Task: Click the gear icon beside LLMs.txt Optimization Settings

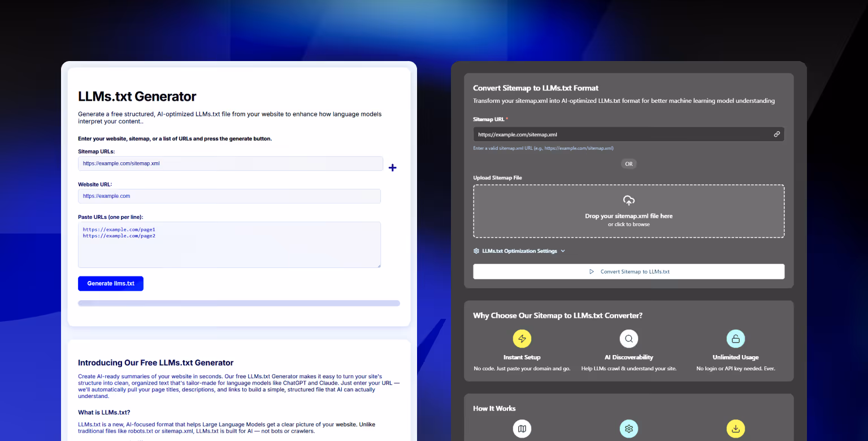Action: coord(475,250)
